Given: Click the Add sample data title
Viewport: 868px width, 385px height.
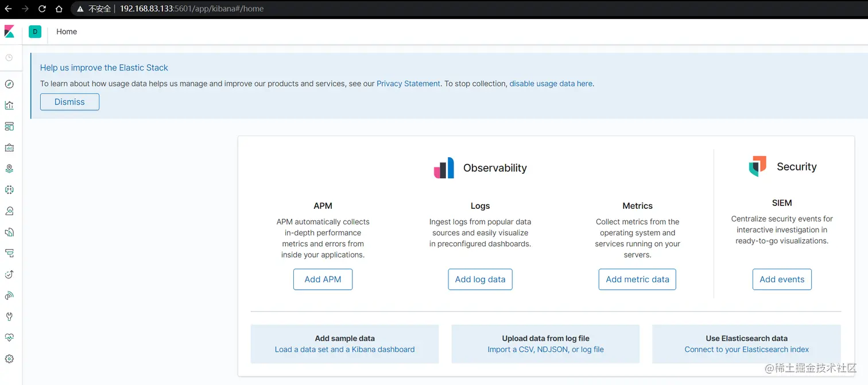Looking at the screenshot, I should coord(344,339).
